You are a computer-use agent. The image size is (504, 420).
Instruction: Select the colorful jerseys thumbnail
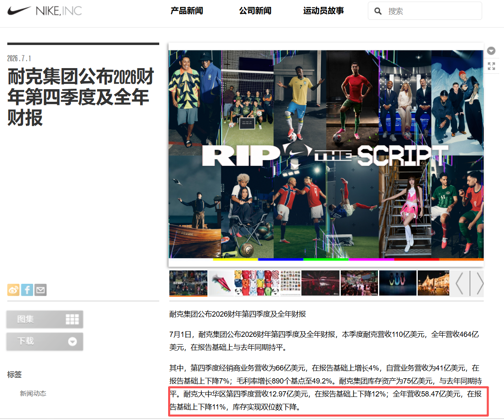257,283
